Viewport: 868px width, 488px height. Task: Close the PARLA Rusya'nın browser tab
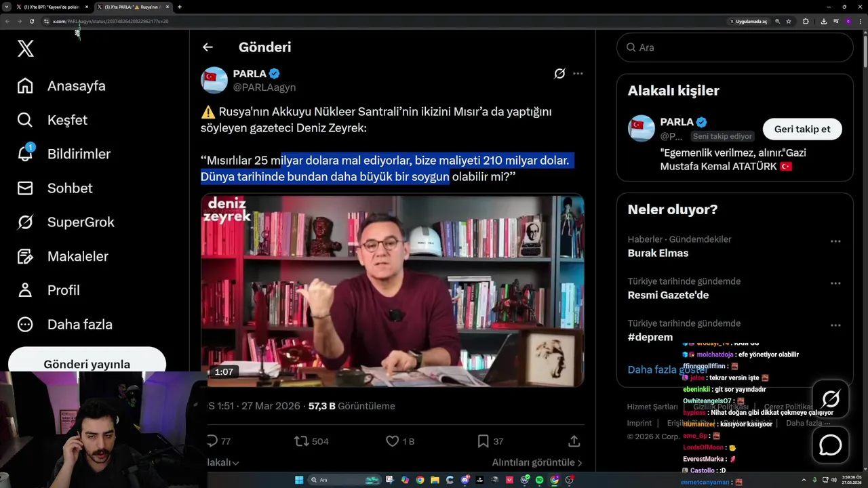pyautogui.click(x=167, y=7)
